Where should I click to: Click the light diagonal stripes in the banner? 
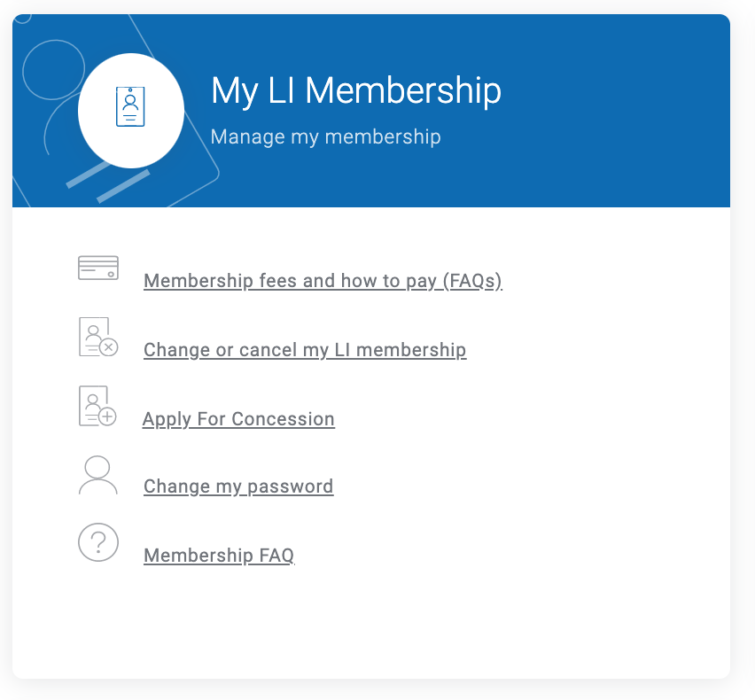tap(107, 182)
